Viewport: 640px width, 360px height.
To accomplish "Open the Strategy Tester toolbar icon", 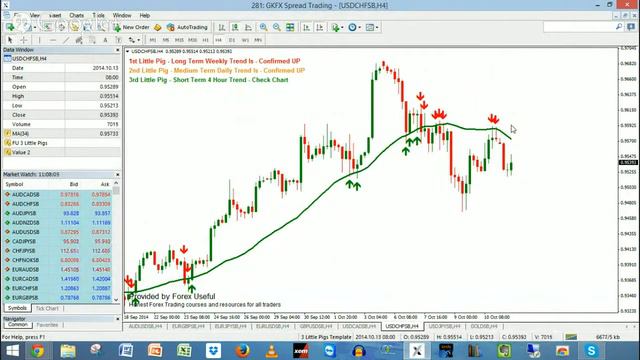I will (101, 27).
